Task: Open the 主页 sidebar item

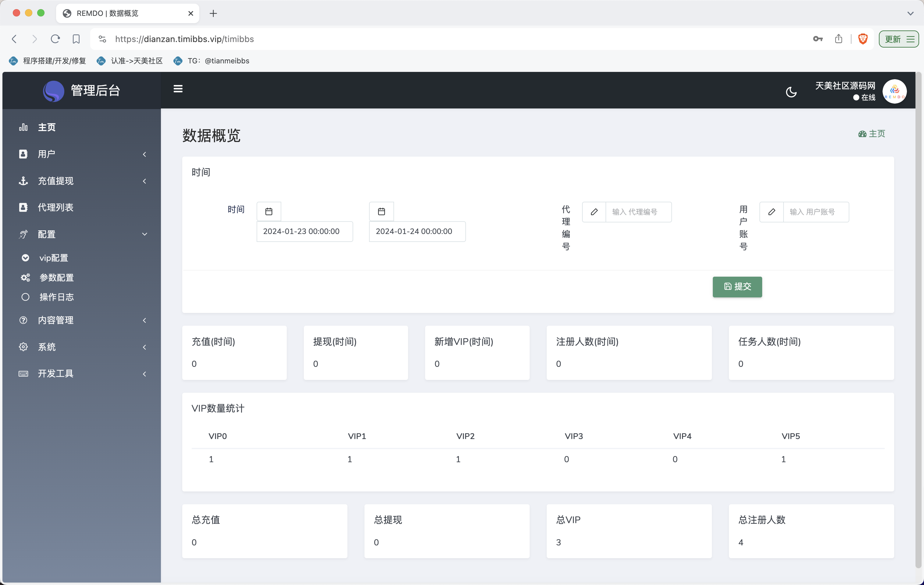Action: [81, 127]
